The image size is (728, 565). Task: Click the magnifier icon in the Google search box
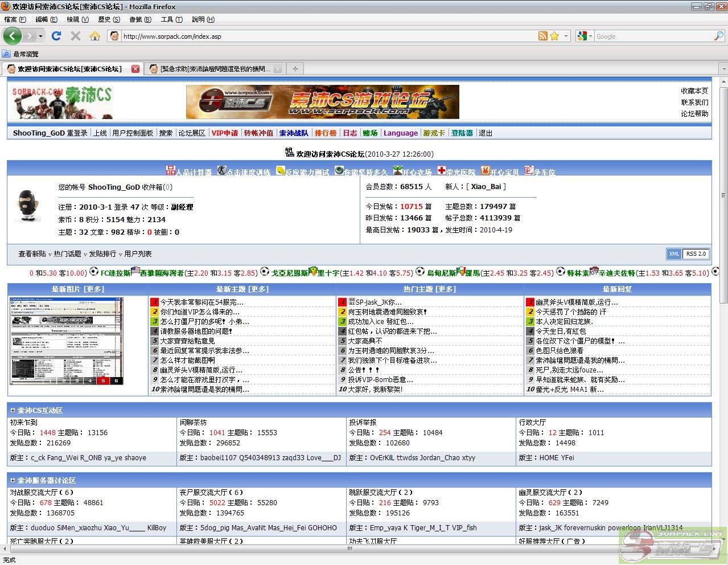coord(718,36)
